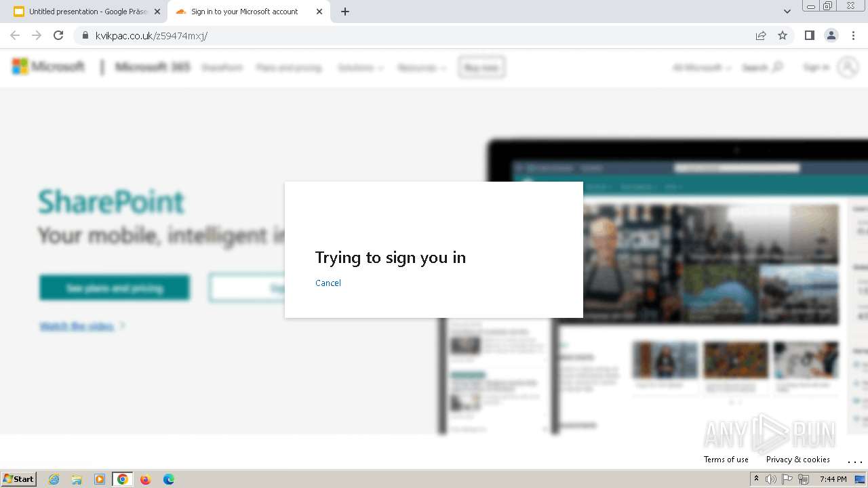Click the account avatar icon in header
Screen dimensions: 868x488
pyautogui.click(x=848, y=67)
